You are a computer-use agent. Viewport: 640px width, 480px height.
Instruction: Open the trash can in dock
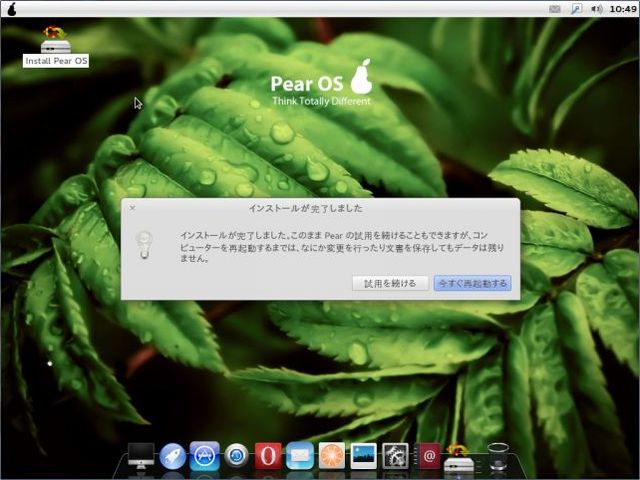click(497, 457)
